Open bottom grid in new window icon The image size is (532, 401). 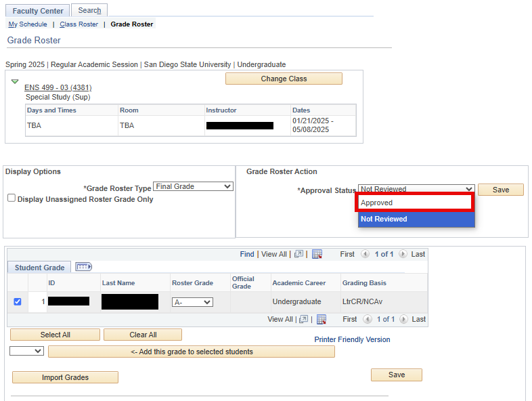click(x=303, y=319)
